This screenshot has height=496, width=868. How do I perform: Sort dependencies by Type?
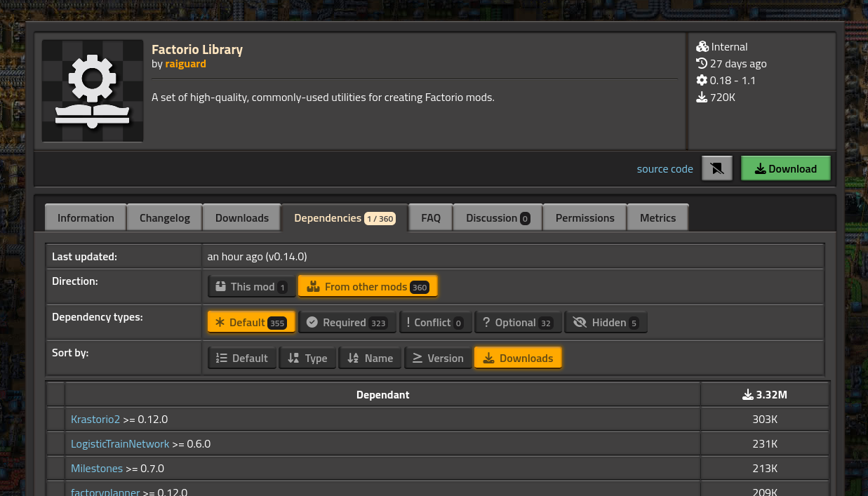coord(307,358)
